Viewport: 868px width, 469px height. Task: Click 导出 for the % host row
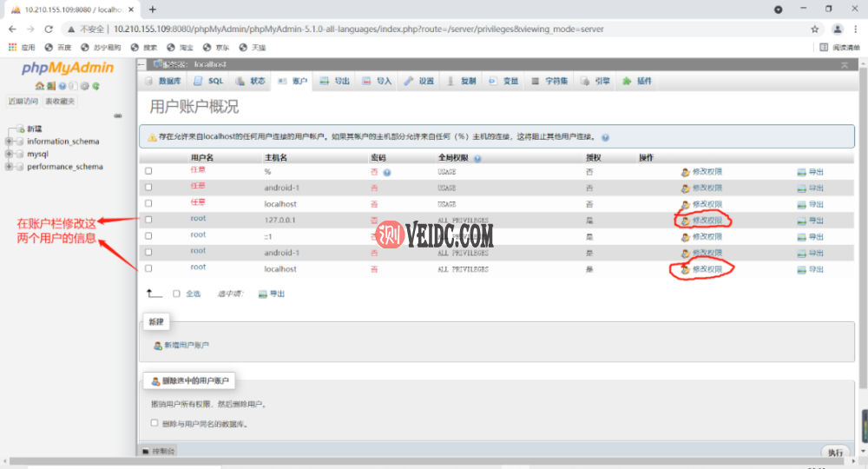point(810,172)
